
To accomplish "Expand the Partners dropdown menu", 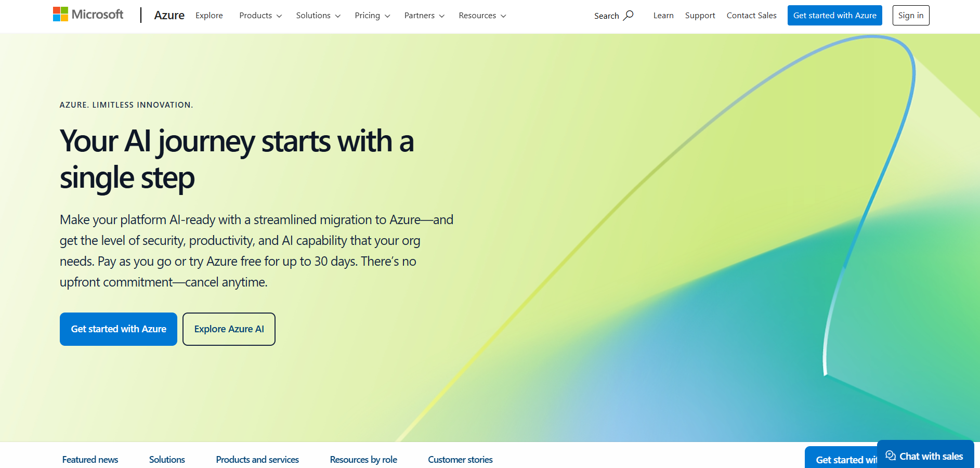I will [424, 16].
